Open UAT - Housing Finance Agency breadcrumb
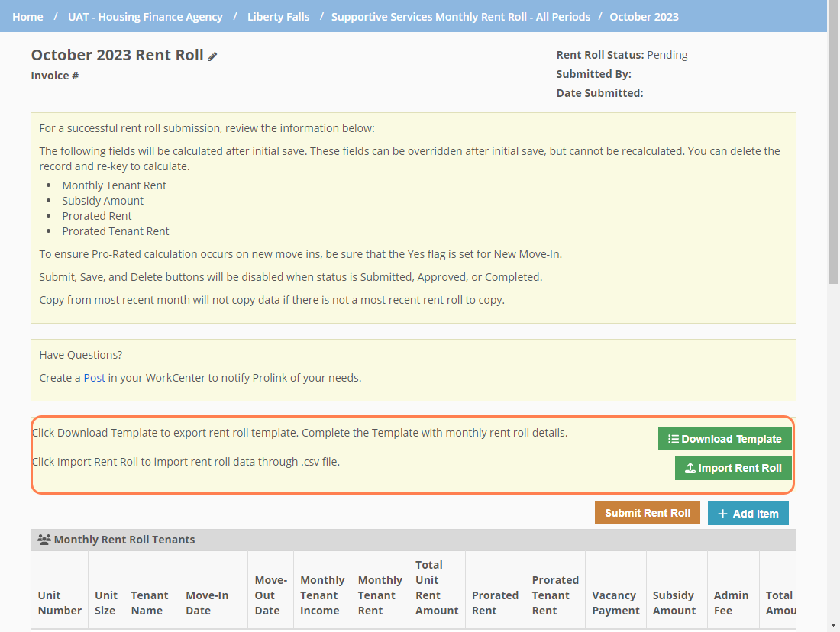Viewport: 840px width, 632px height. pyautogui.click(x=145, y=16)
